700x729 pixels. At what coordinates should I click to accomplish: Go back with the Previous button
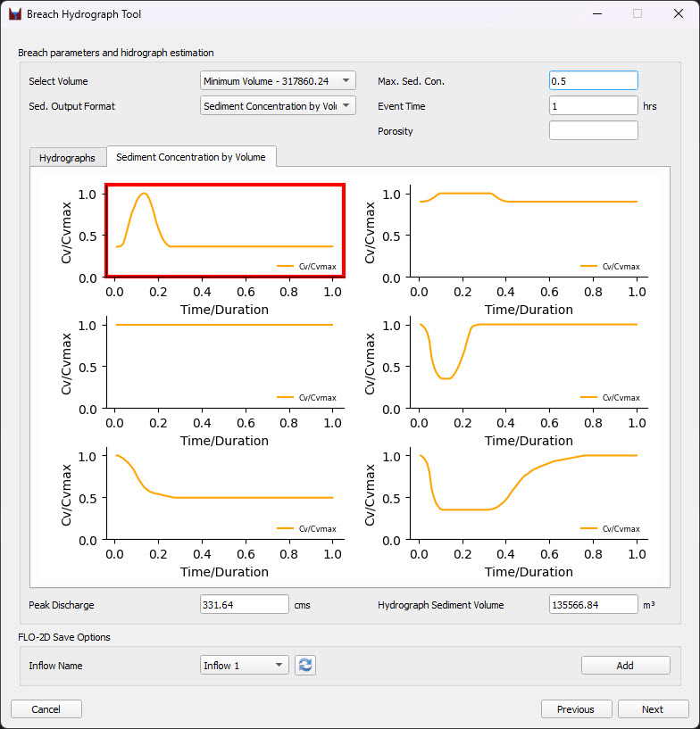[x=576, y=709]
